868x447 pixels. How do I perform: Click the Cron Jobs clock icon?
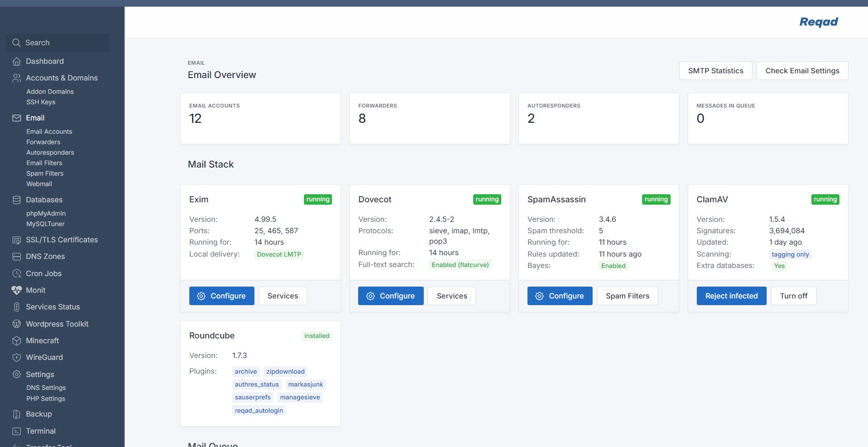coord(17,274)
